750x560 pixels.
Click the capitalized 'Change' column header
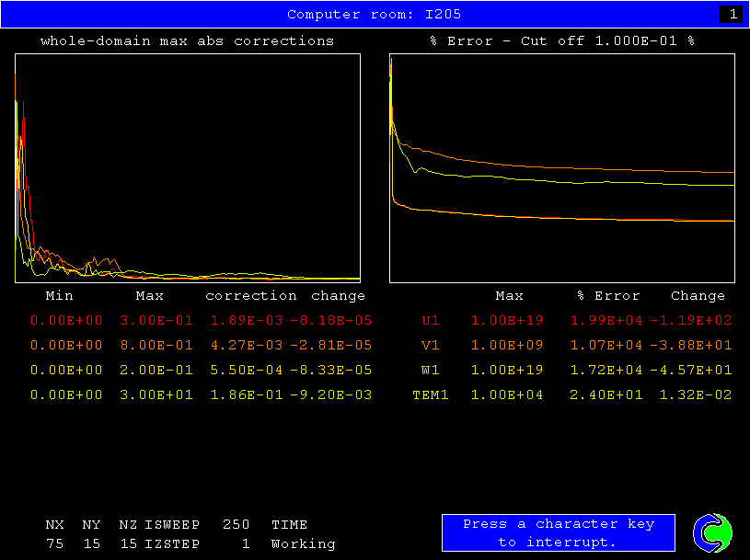point(698,296)
